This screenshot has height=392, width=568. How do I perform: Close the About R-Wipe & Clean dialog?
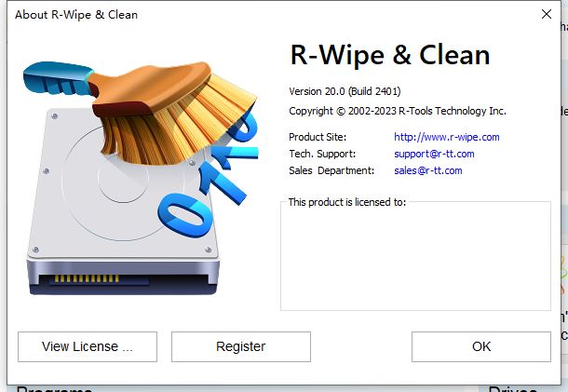point(547,15)
